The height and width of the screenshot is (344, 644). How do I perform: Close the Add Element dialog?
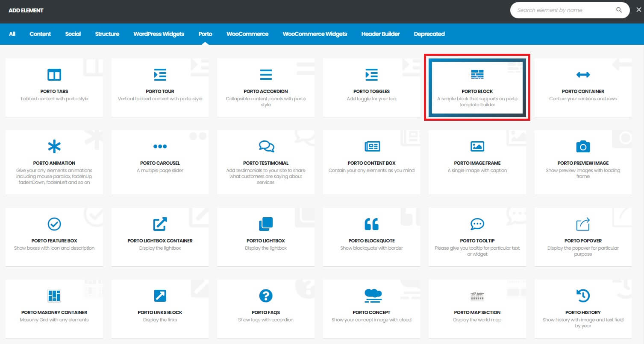(x=638, y=10)
